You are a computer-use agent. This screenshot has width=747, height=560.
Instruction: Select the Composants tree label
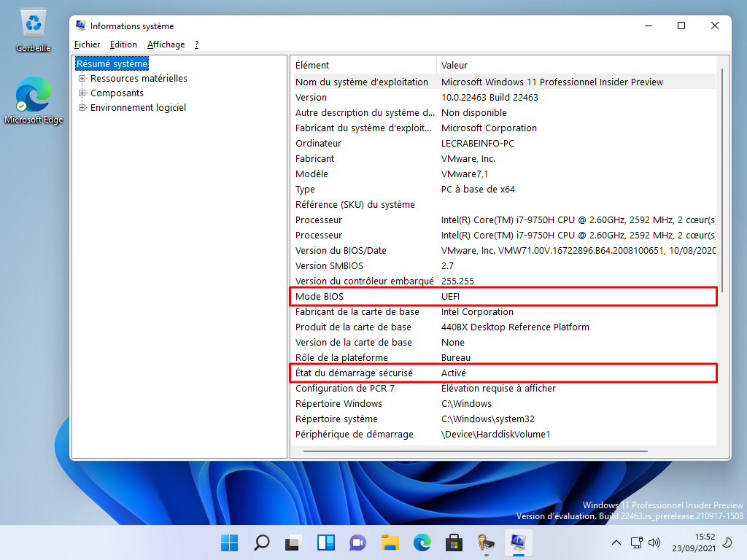point(117,93)
